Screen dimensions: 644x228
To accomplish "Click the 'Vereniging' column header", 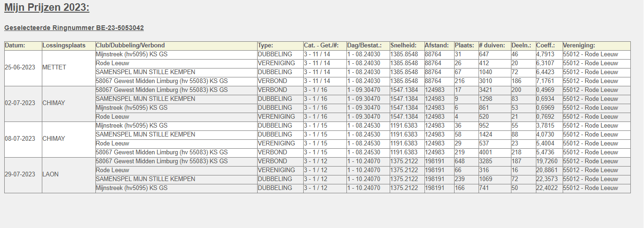I will 579,46.
